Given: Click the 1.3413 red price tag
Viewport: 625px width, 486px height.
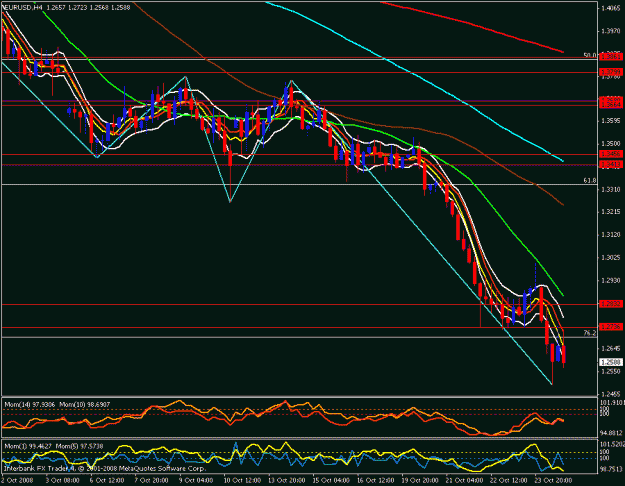Looking at the screenshot, I should click(611, 164).
